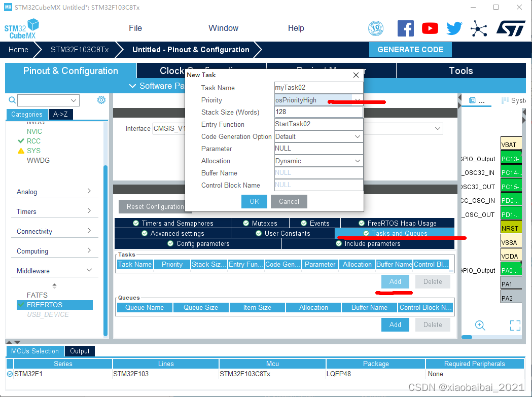Open the ST YouTube channel icon

coord(430,28)
